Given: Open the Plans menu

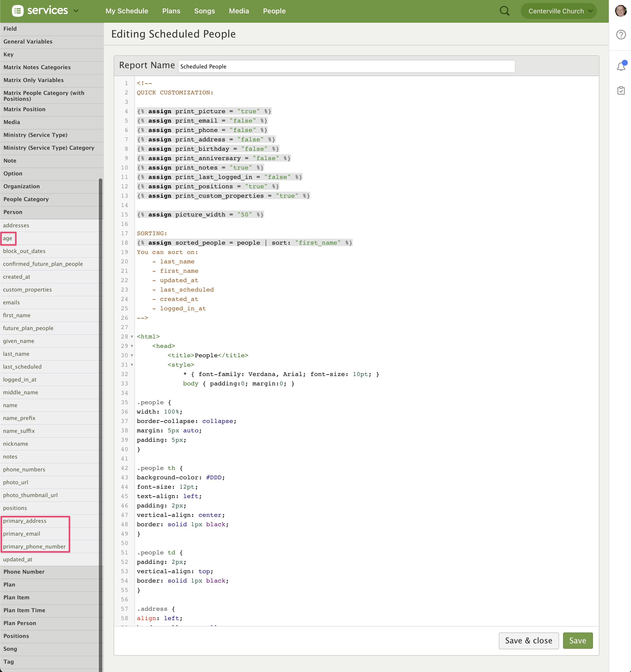Looking at the screenshot, I should [x=171, y=11].
